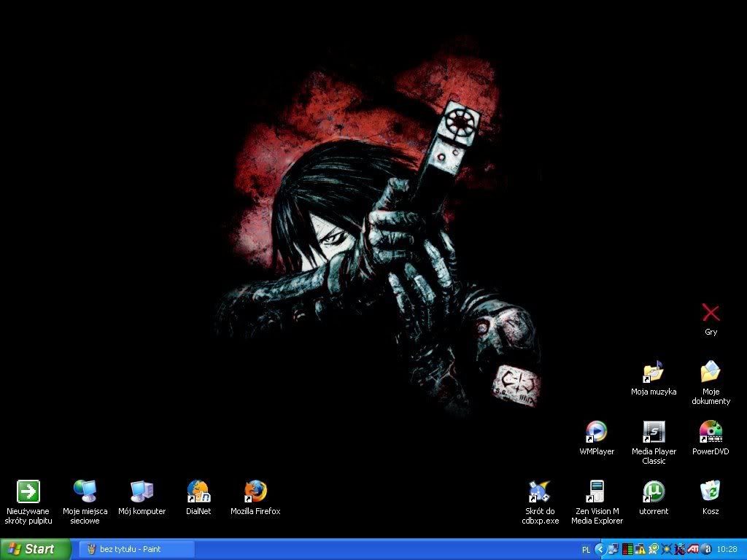Switch to the bez tytułu - Paint window

(136, 549)
